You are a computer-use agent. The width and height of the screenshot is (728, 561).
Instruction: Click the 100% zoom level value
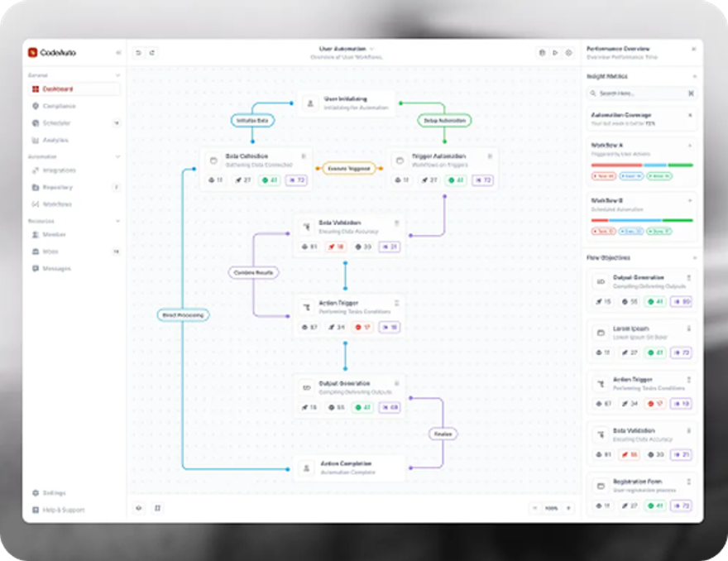click(x=551, y=508)
